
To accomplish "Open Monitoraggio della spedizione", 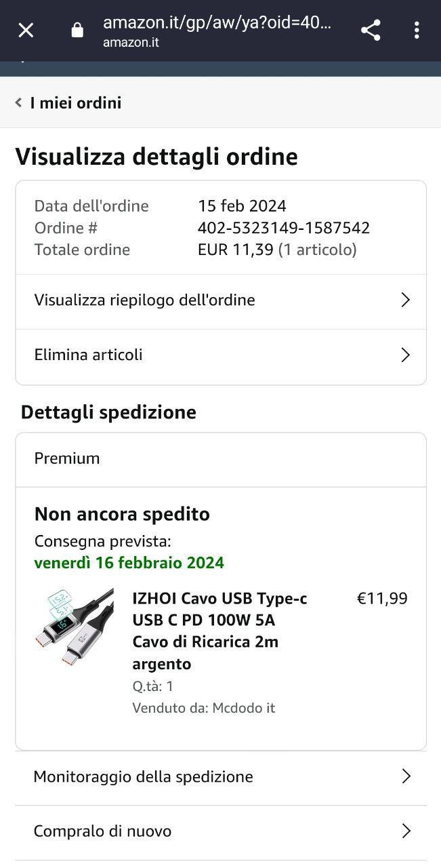I will click(221, 777).
